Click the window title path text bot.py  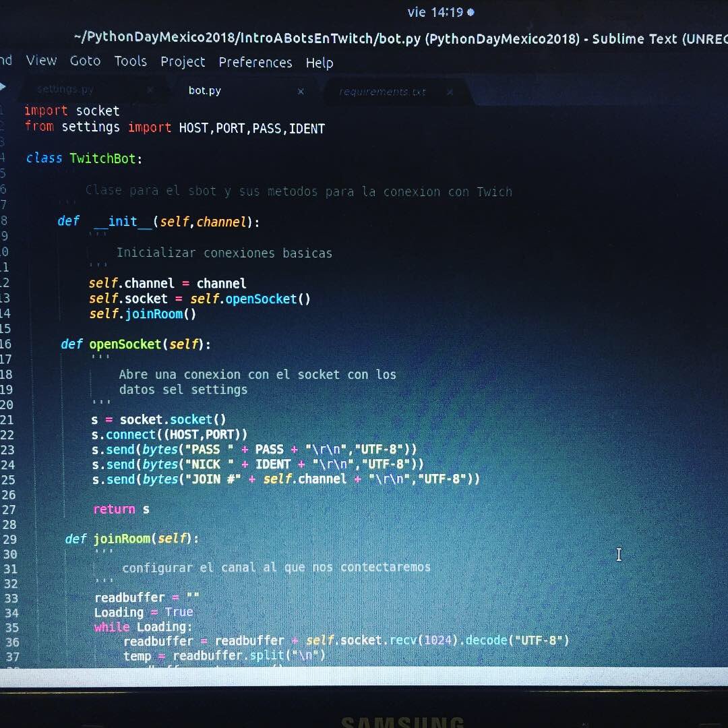[399, 38]
